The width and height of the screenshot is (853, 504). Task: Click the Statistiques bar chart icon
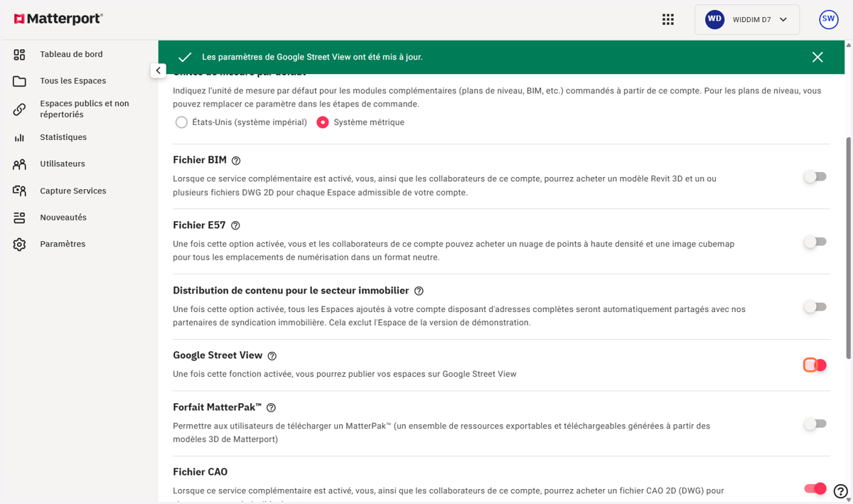tap(19, 137)
